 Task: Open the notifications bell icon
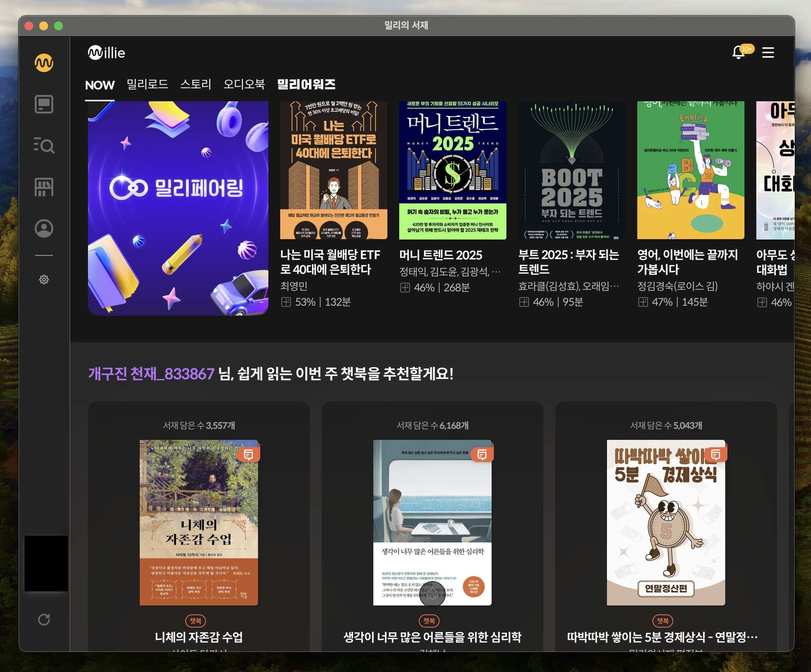click(x=739, y=52)
